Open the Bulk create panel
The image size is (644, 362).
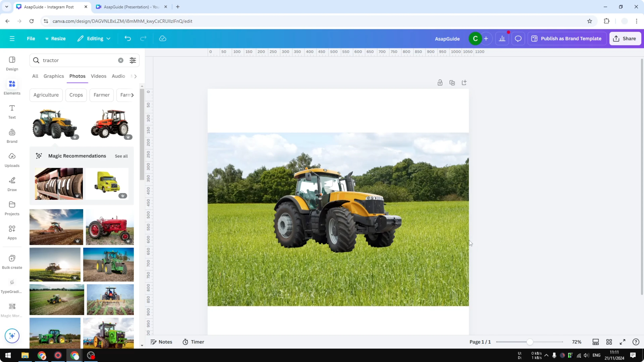pyautogui.click(x=12, y=261)
